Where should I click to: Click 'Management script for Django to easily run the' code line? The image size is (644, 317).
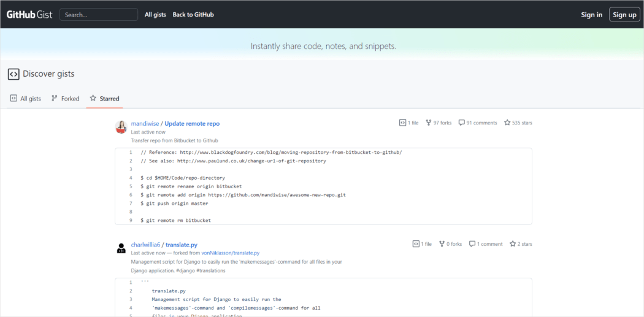[x=217, y=299]
